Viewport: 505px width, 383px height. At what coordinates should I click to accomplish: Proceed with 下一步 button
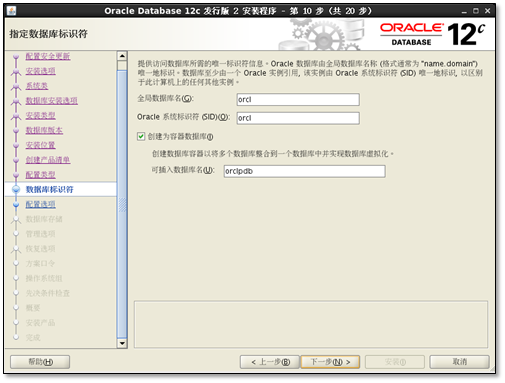coord(330,362)
